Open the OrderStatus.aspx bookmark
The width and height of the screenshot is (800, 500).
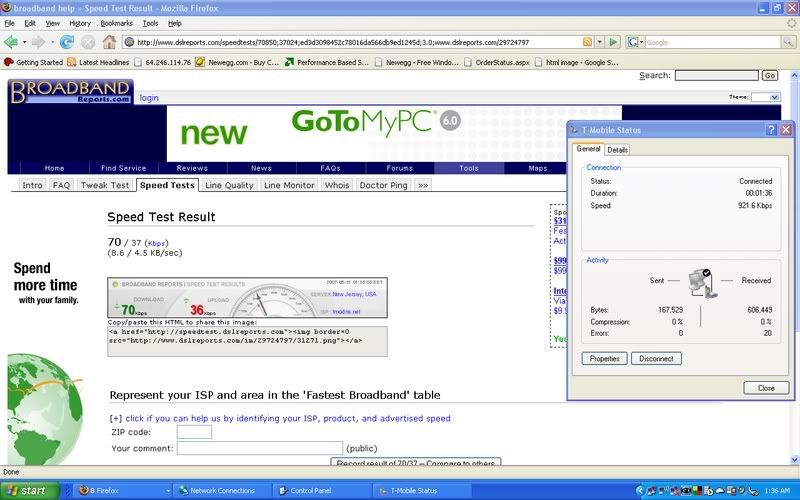click(497, 62)
